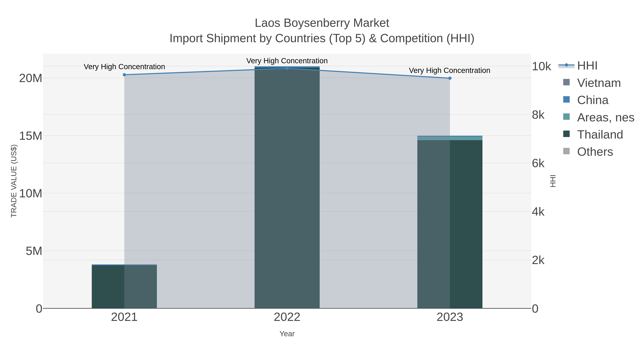The image size is (644, 362).
Task: Click the 2021 Thailand bar
Action: (x=124, y=287)
